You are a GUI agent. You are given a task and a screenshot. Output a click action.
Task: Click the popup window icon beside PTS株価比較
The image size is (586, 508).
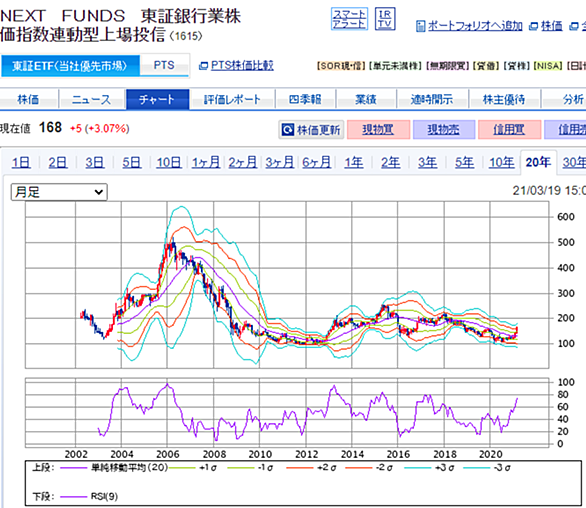(x=203, y=66)
